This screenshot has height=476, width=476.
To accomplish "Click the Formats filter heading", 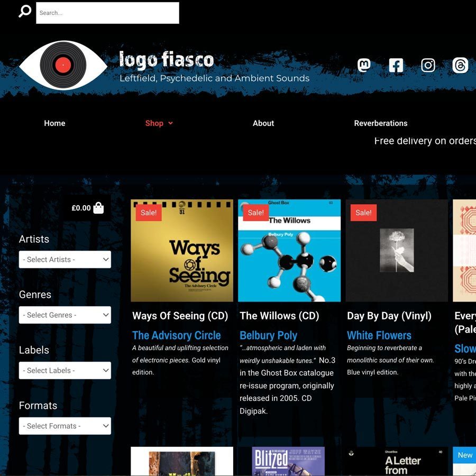I will [x=38, y=406].
